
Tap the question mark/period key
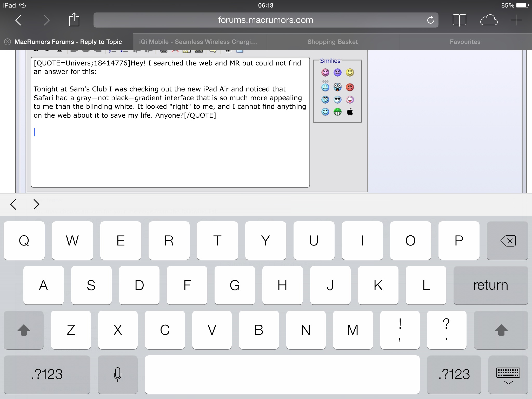click(447, 330)
